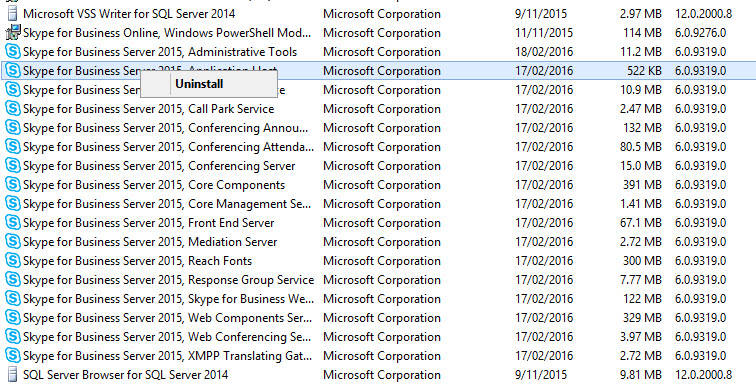
Task: Click the Skype icon of the 522 KB entry
Action: 13,71
